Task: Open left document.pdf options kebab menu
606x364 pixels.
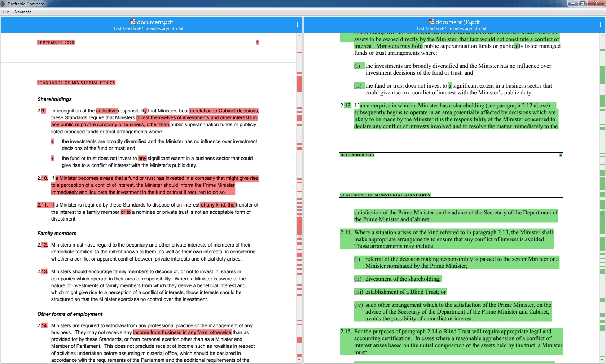Action: coord(298,25)
